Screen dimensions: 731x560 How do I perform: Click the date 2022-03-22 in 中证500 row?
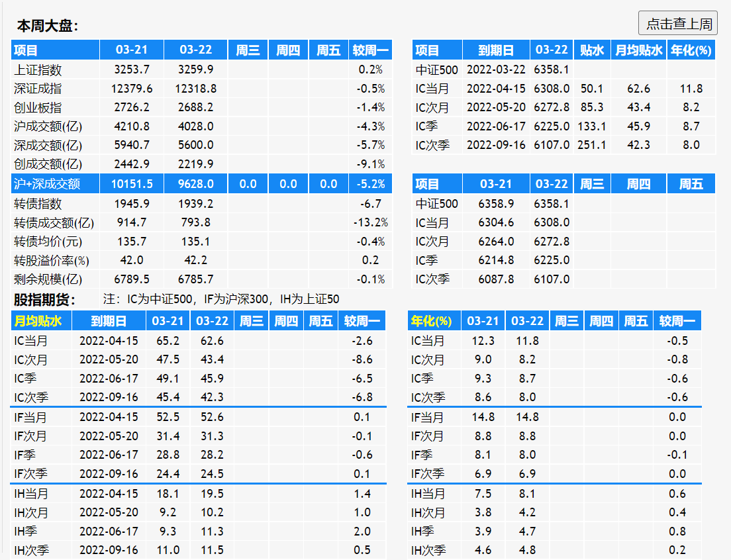click(496, 70)
